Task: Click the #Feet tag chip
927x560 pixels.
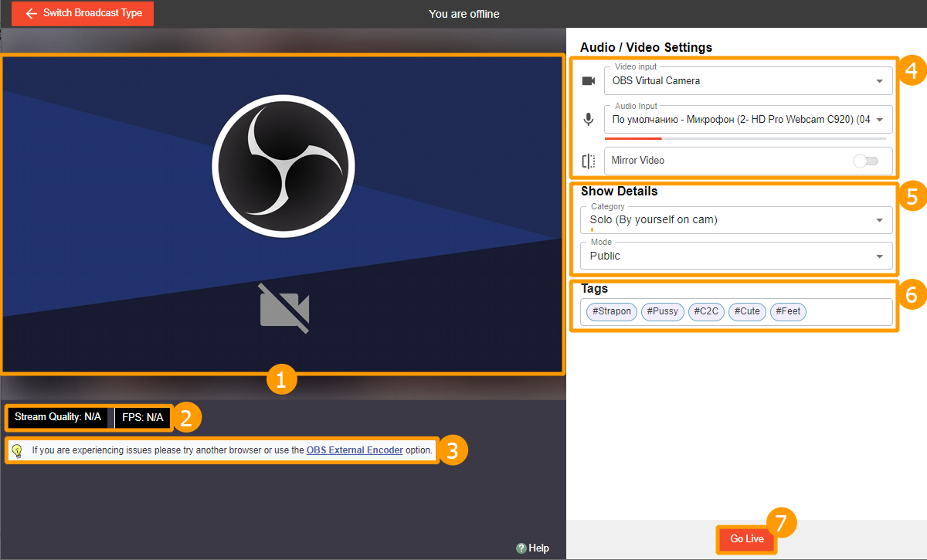Action: point(788,312)
